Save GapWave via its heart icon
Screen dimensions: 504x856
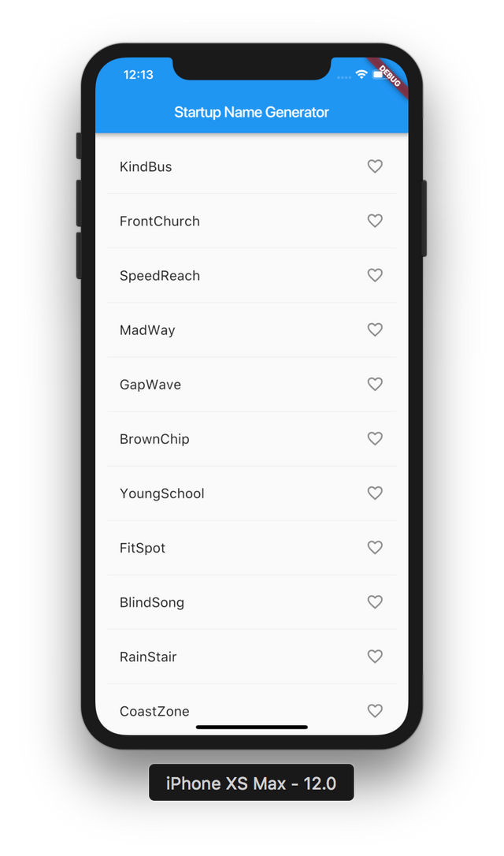(375, 384)
